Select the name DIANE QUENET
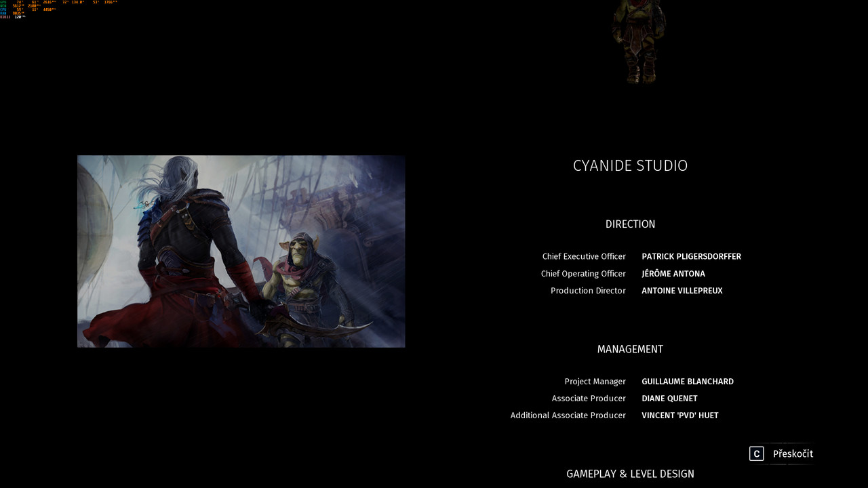 pyautogui.click(x=670, y=399)
